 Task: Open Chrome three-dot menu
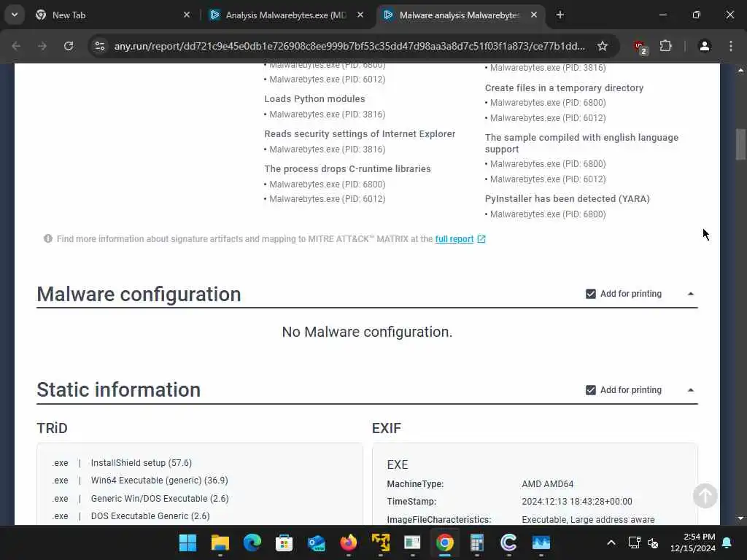tap(731, 46)
